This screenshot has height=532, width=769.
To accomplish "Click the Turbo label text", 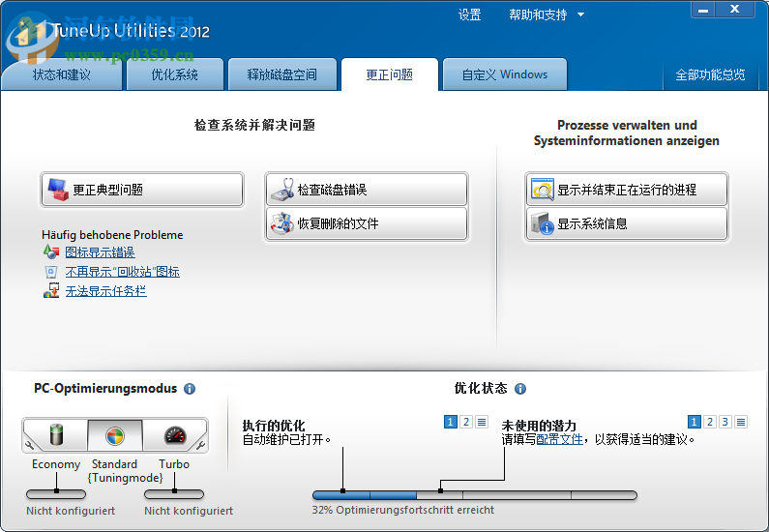I will [x=174, y=464].
